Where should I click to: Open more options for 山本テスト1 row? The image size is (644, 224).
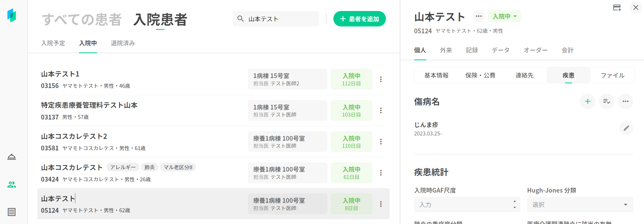tap(381, 79)
